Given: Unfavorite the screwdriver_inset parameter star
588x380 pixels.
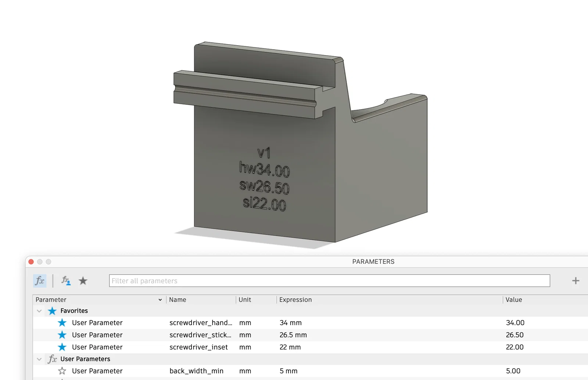Looking at the screenshot, I should click(62, 347).
